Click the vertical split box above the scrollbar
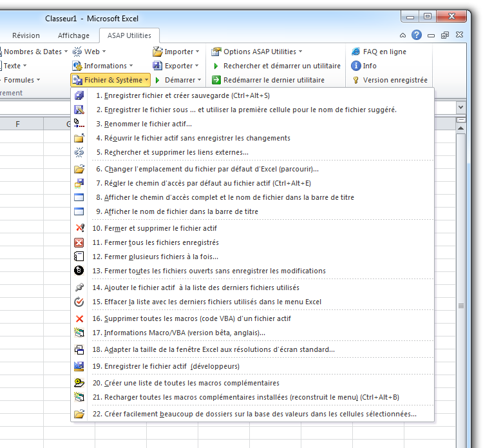 tap(461, 120)
